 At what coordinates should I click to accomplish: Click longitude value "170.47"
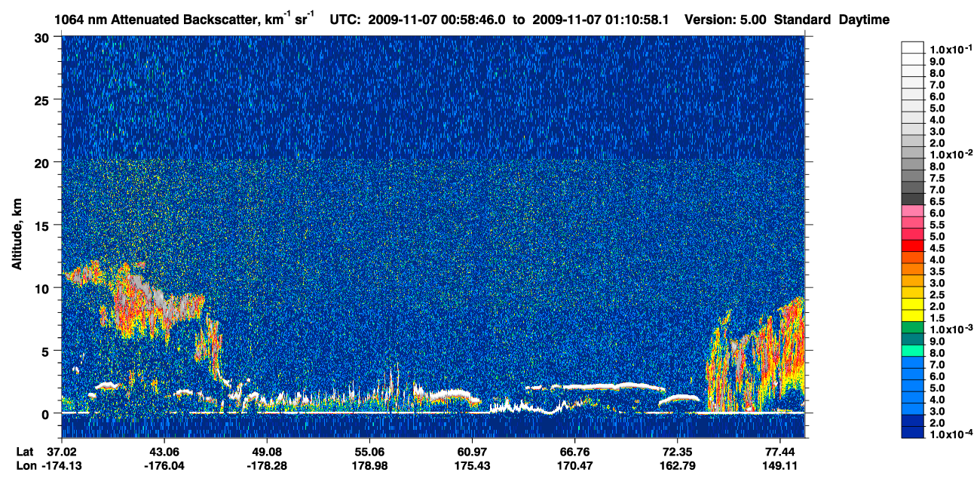[574, 466]
